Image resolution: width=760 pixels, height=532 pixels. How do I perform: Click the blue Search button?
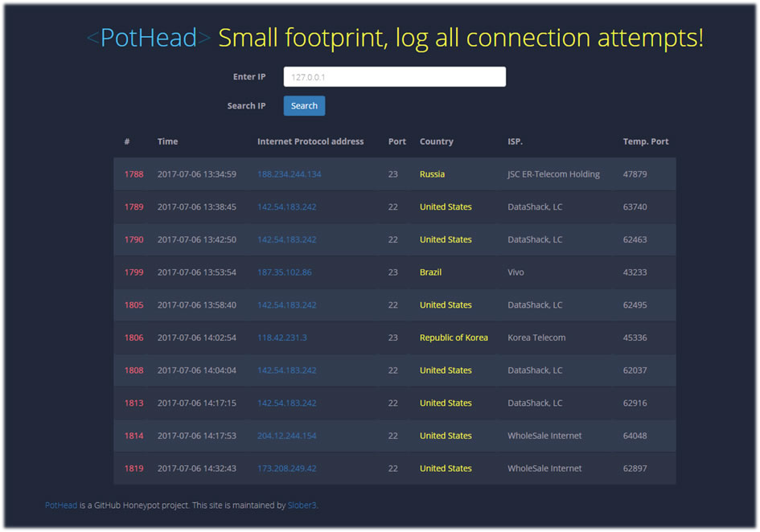point(304,105)
